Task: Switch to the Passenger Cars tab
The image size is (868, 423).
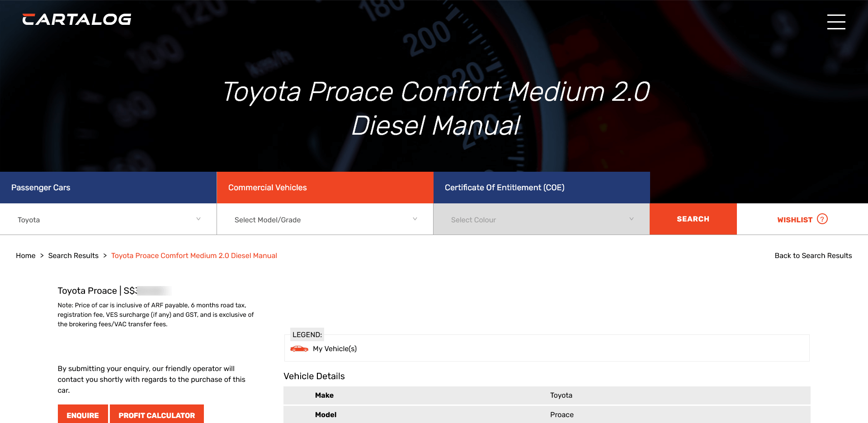Action: click(108, 188)
